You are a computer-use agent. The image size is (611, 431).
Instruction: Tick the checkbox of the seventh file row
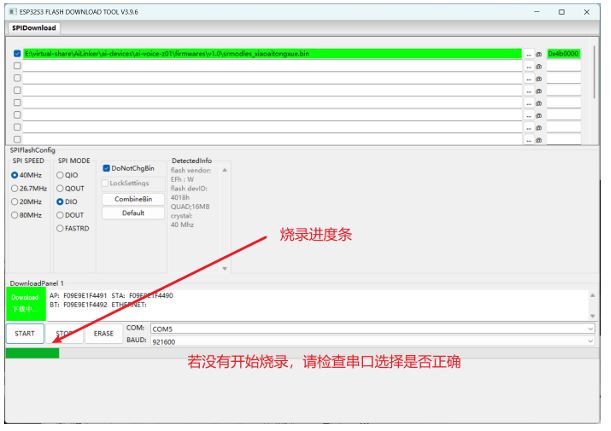point(17,127)
